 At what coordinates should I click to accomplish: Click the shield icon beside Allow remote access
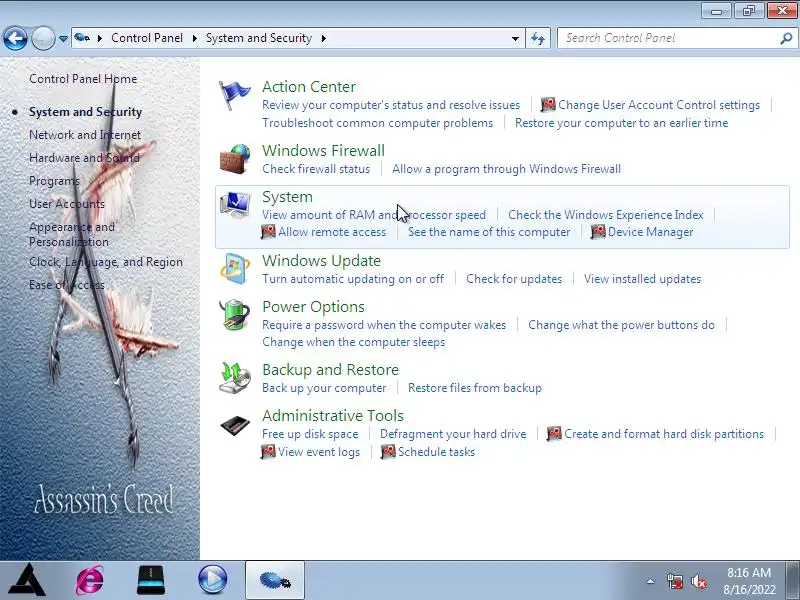pos(268,232)
